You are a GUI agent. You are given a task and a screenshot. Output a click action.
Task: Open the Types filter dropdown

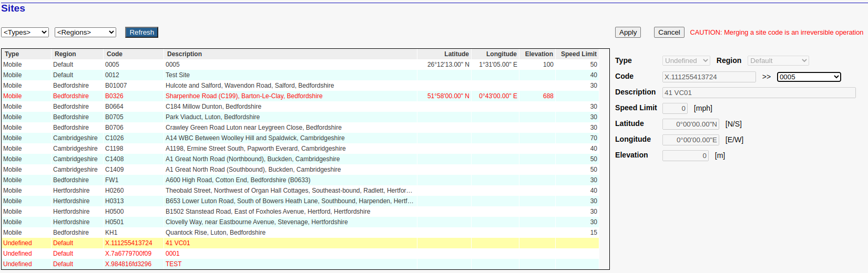25,33
